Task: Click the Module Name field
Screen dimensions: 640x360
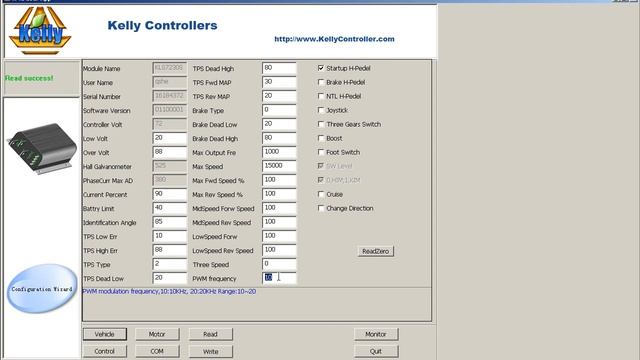Action: point(170,68)
